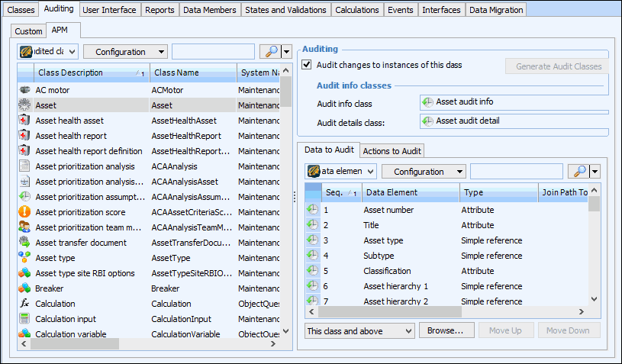Click the Breaker class icon
Image resolution: width=622 pixels, height=364 pixels.
coord(24,288)
